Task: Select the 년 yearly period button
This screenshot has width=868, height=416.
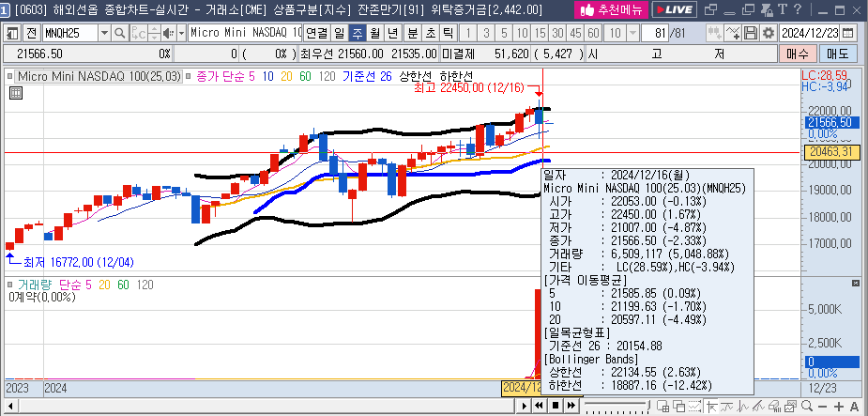Action: [393, 33]
